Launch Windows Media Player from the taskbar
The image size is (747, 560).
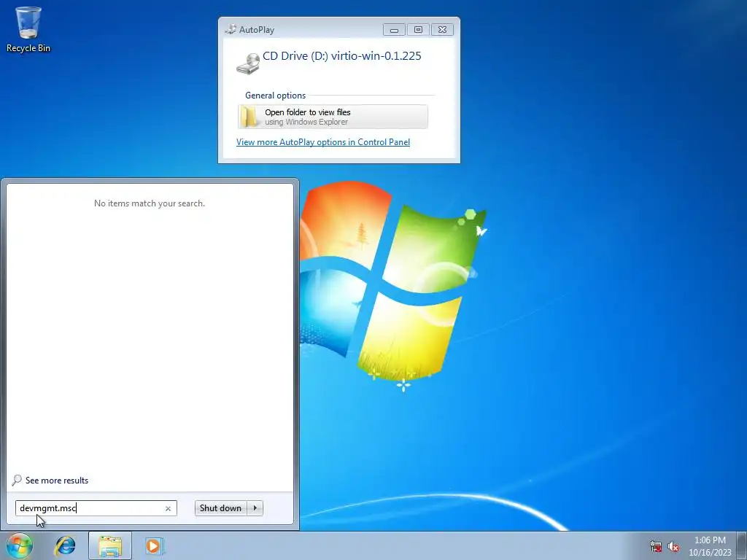coord(154,545)
